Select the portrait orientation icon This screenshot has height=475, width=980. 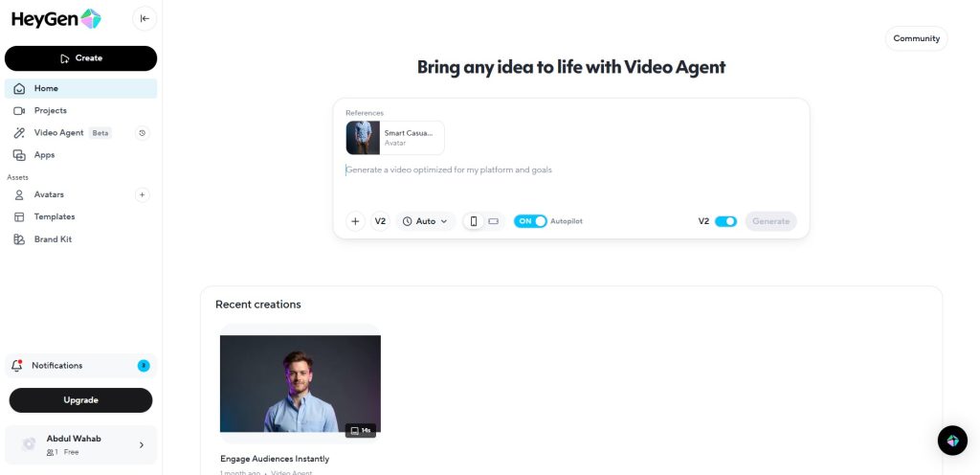pyautogui.click(x=473, y=221)
